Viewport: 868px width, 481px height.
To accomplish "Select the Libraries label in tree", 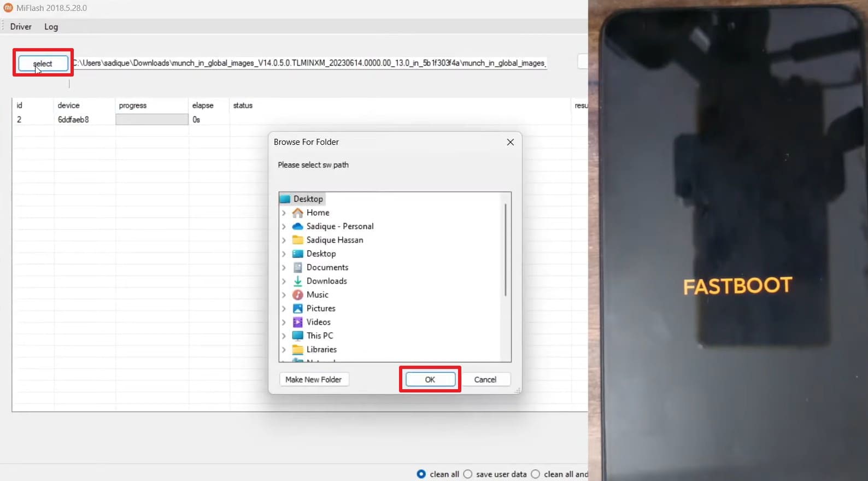I will 321,349.
